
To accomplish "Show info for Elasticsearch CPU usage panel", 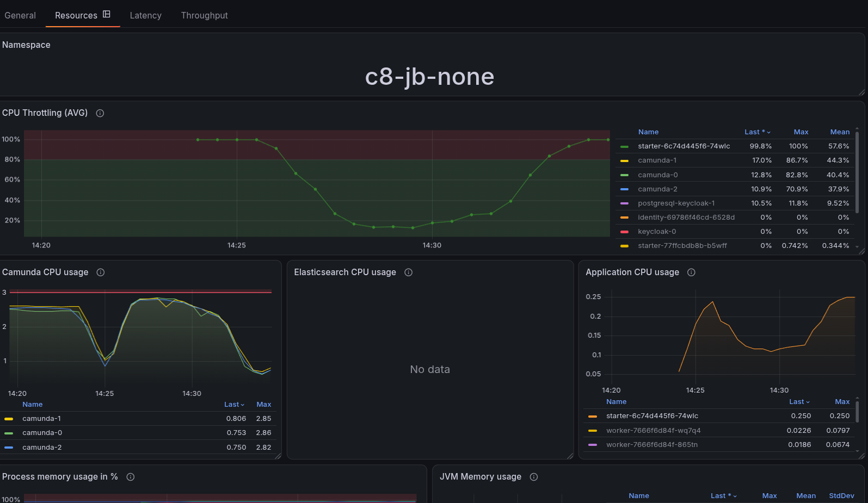I will (x=409, y=272).
